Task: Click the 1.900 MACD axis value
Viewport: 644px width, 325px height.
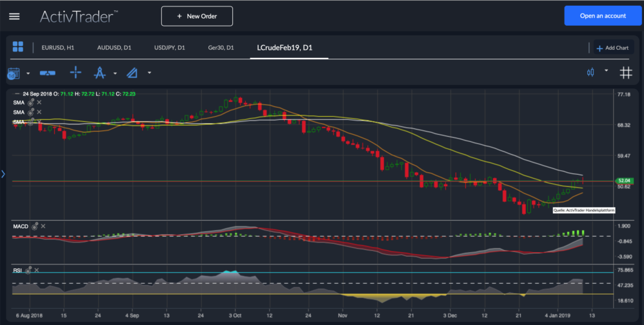Action: click(x=624, y=226)
